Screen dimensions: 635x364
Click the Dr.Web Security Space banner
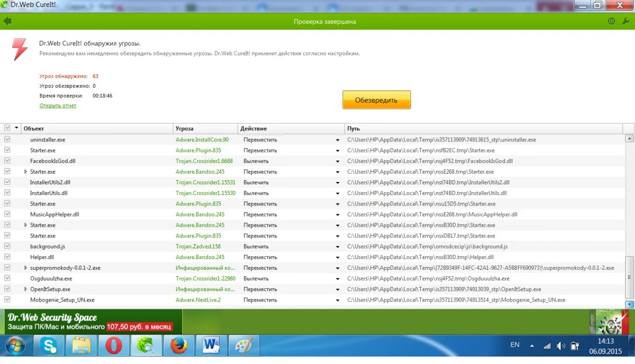click(x=91, y=322)
